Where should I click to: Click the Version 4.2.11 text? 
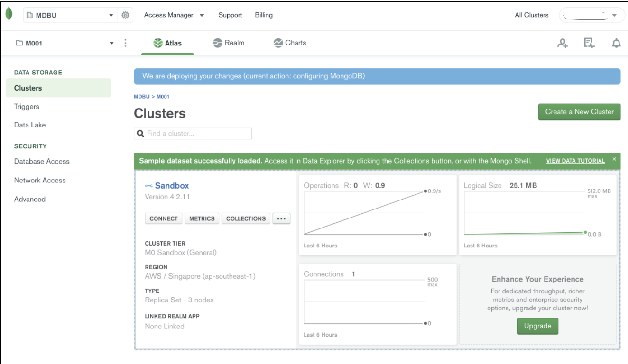167,197
